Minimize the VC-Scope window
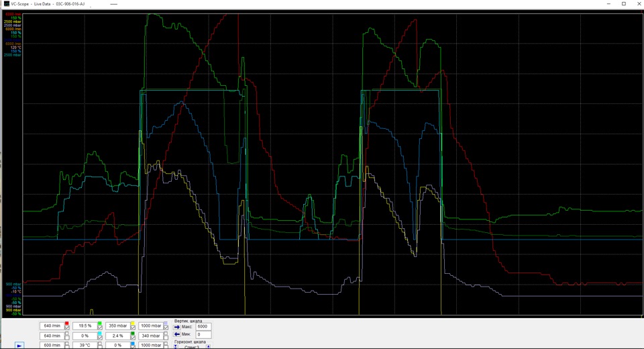The width and height of the screenshot is (644, 349). point(608,4)
